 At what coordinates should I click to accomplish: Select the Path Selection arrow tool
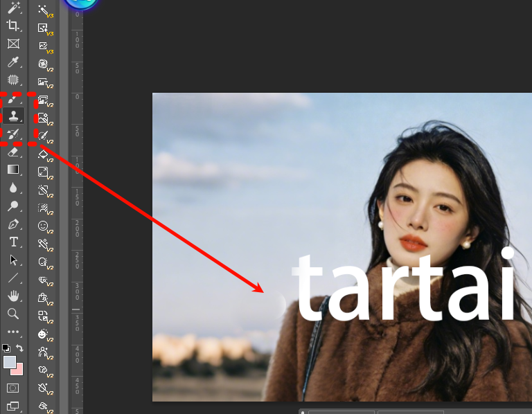[13, 260]
